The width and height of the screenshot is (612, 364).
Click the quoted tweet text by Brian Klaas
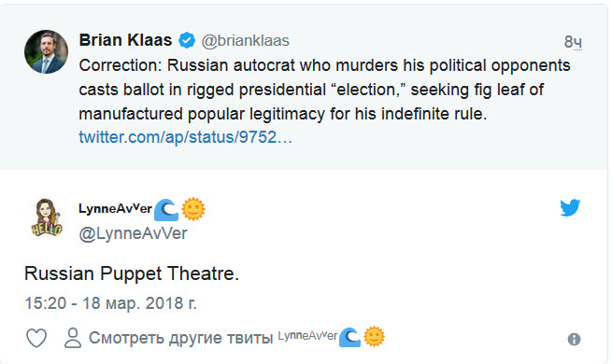coord(324,90)
